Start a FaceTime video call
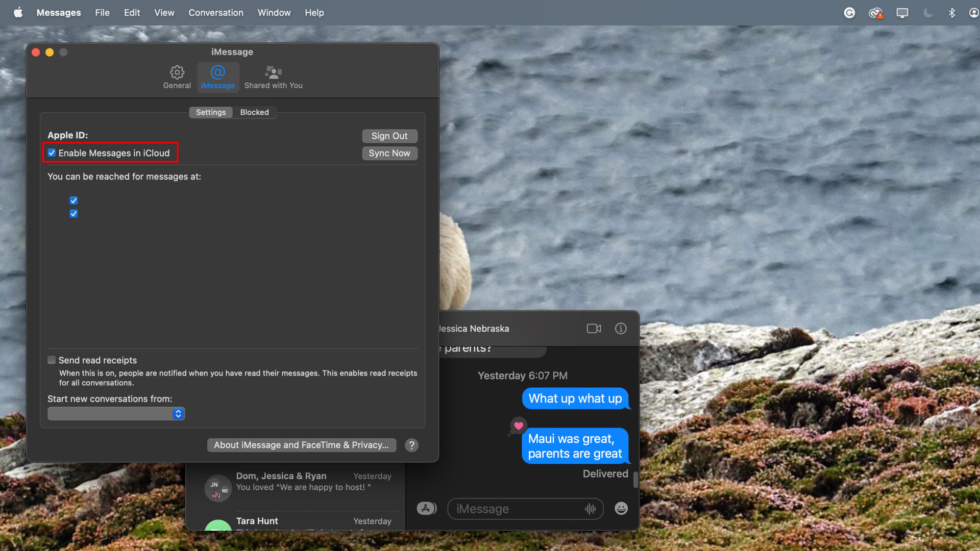This screenshot has height=551, width=980. 594,329
